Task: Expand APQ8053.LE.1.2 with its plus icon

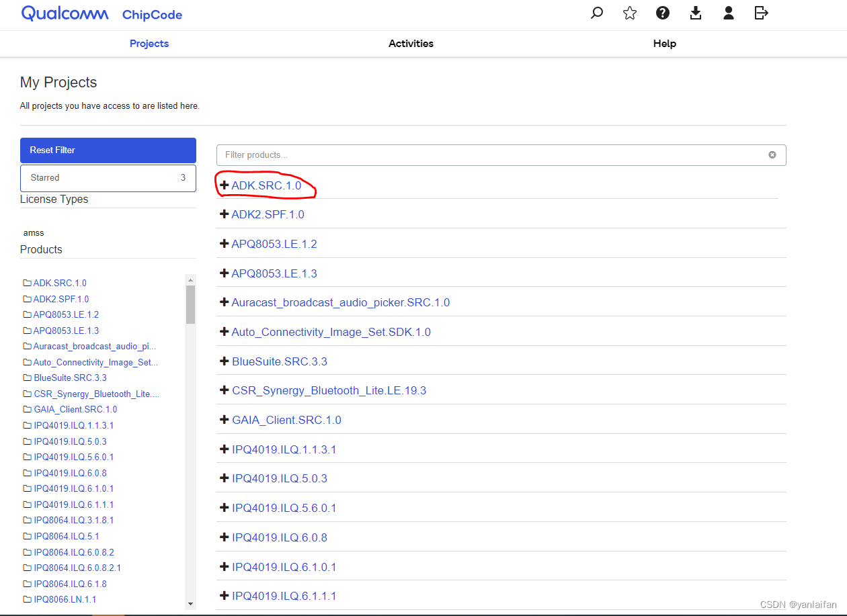Action: [x=225, y=244]
